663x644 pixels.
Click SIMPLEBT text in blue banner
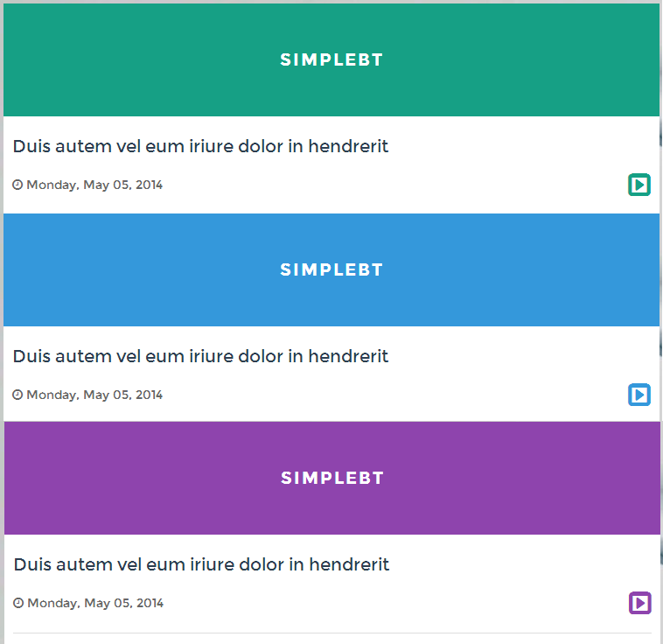pyautogui.click(x=331, y=269)
